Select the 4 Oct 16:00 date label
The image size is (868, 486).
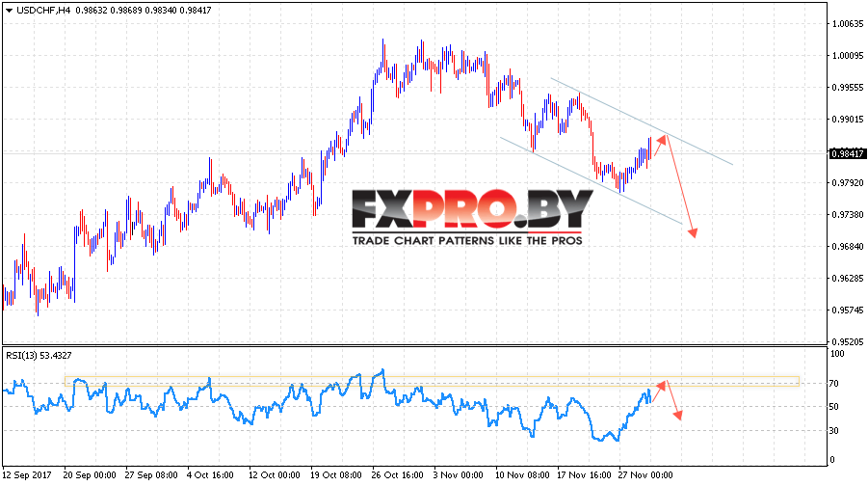[210, 475]
